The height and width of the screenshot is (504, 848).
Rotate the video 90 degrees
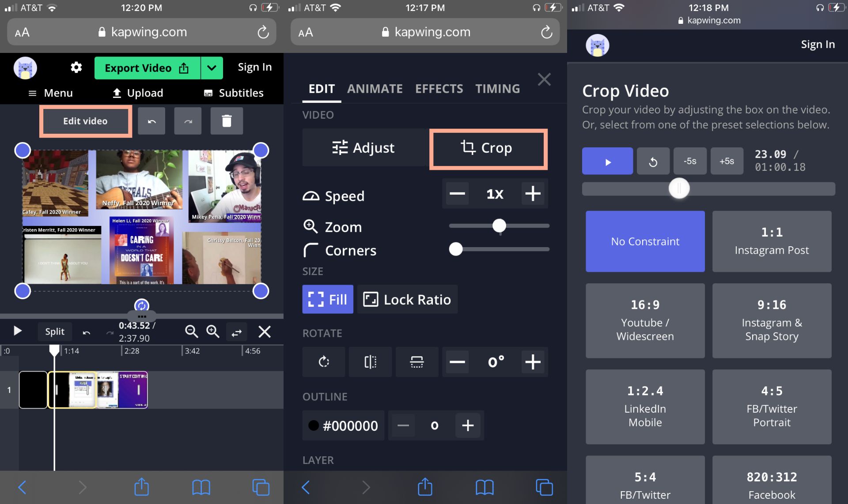click(x=324, y=362)
